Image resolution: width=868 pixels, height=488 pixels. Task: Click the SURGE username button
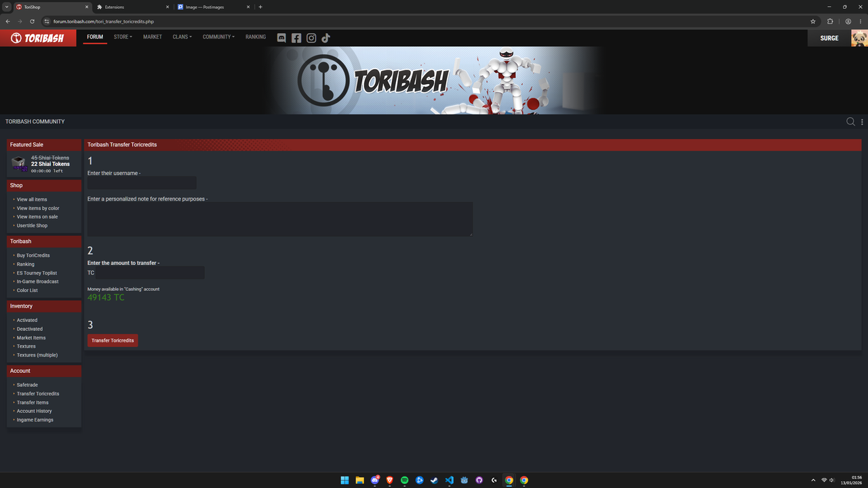829,38
